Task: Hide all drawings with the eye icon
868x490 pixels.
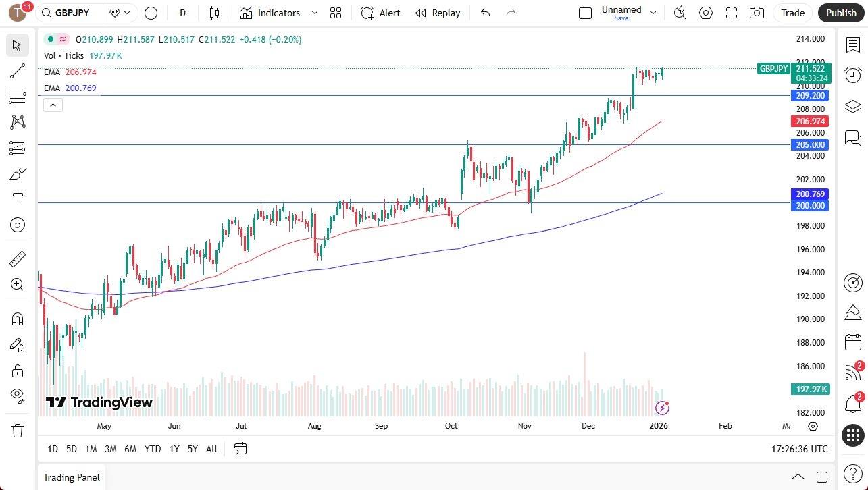Action: click(17, 395)
